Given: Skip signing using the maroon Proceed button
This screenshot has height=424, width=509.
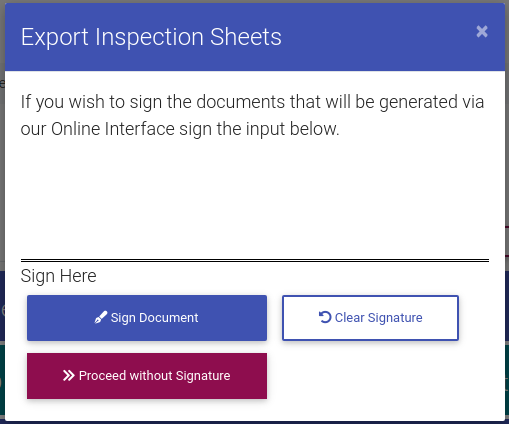Looking at the screenshot, I should click(147, 376).
